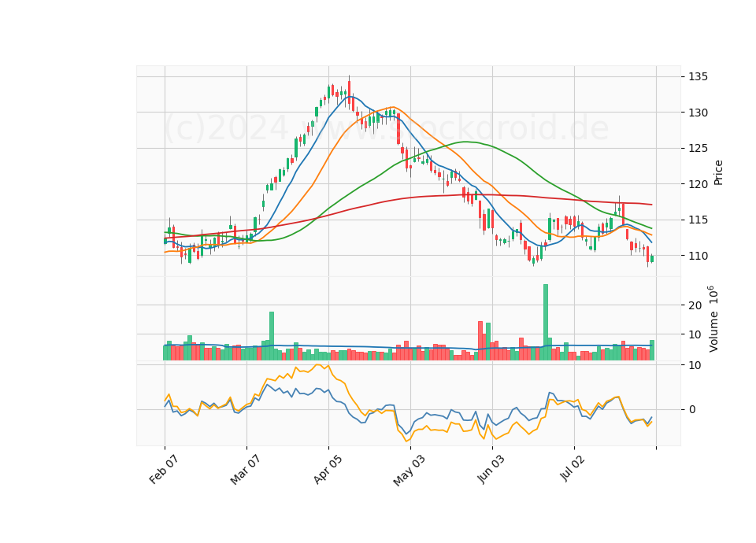Click the rotated "Price" axis title
Viewport: 756px width, 543px height.
click(718, 172)
